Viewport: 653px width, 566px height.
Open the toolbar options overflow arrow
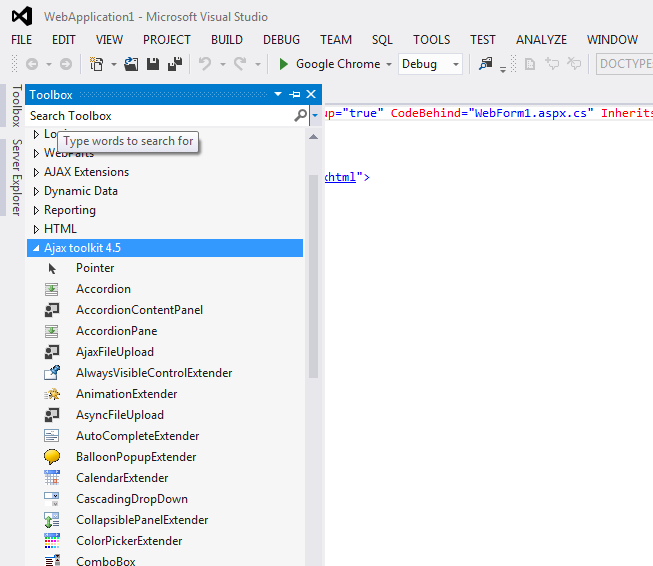(x=503, y=70)
